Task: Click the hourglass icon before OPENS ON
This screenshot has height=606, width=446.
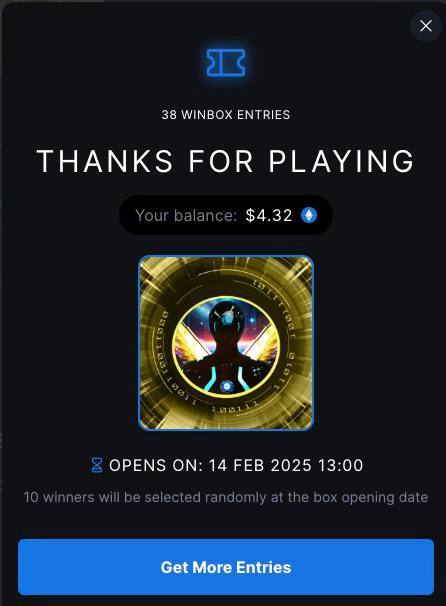Action: (x=97, y=465)
